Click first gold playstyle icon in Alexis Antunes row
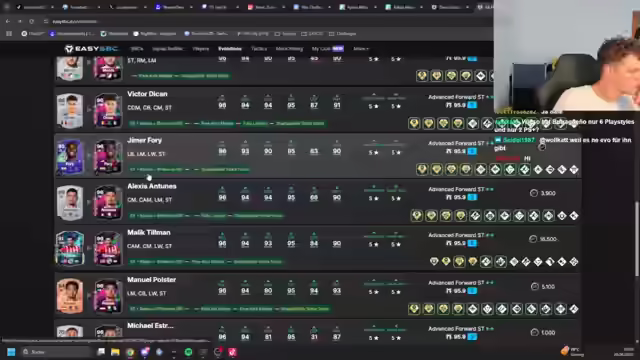This screenshot has height=360, width=640. pos(417,216)
